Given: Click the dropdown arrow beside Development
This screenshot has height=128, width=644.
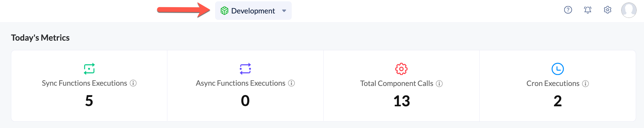Looking at the screenshot, I should point(284,11).
